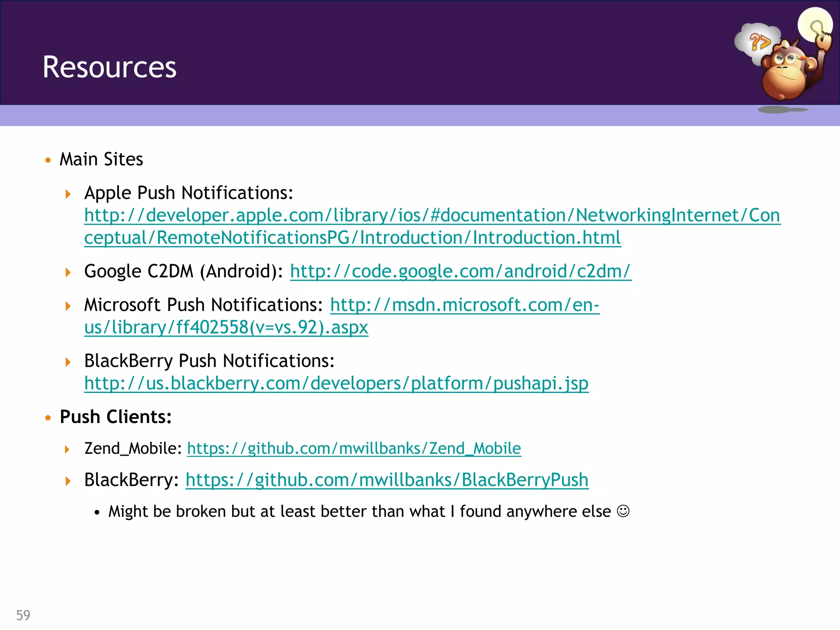Click the BlackBerry: label under Push Clients
The height and width of the screenshot is (630, 840).
(x=131, y=479)
